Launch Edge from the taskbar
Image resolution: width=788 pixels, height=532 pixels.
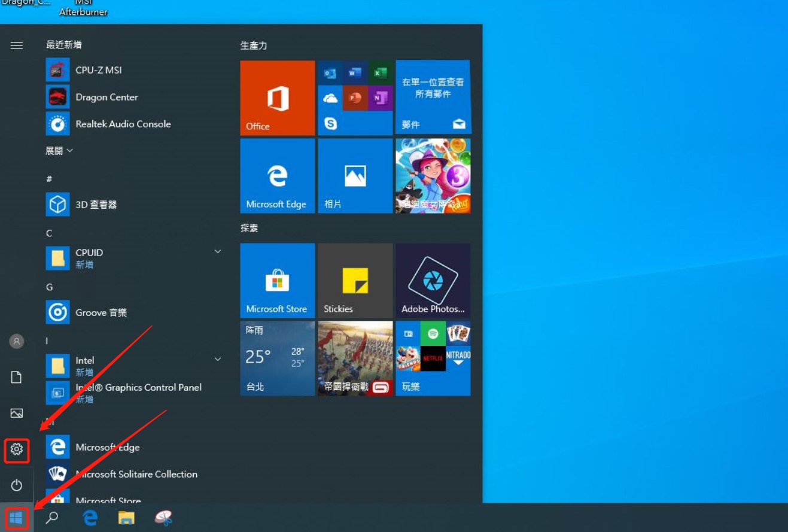coord(90,518)
